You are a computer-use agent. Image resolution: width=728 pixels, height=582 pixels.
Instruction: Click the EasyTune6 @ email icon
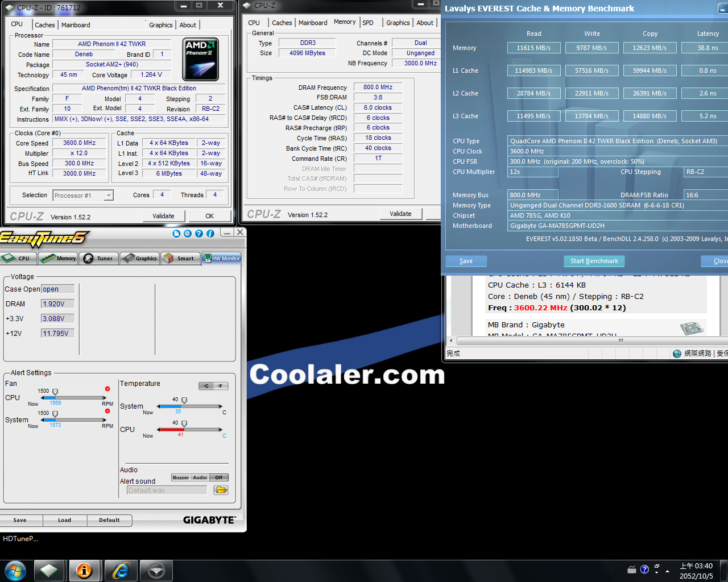coord(188,234)
